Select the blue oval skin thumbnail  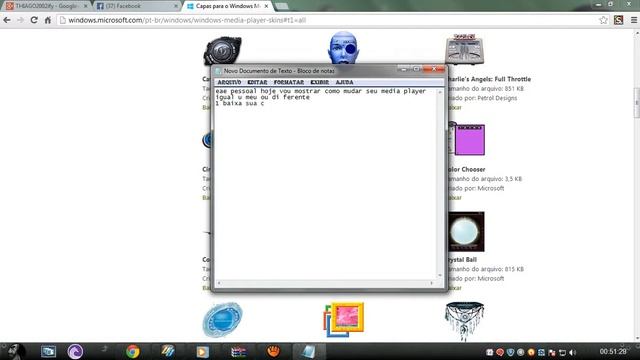(x=222, y=320)
